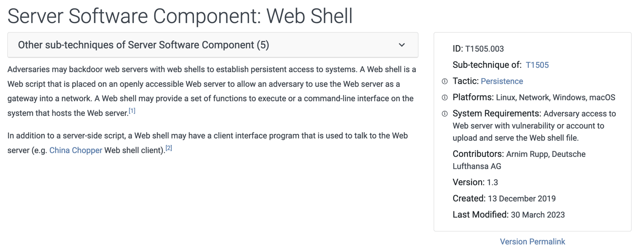Click the info icon next to Platforms
Image resolution: width=644 pixels, height=252 pixels.
click(444, 98)
